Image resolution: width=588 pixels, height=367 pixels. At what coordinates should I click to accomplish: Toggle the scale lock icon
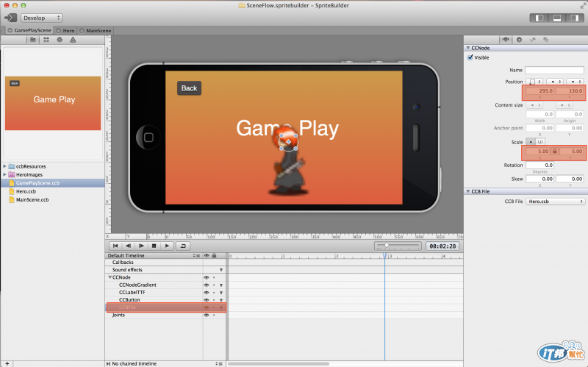tap(555, 152)
